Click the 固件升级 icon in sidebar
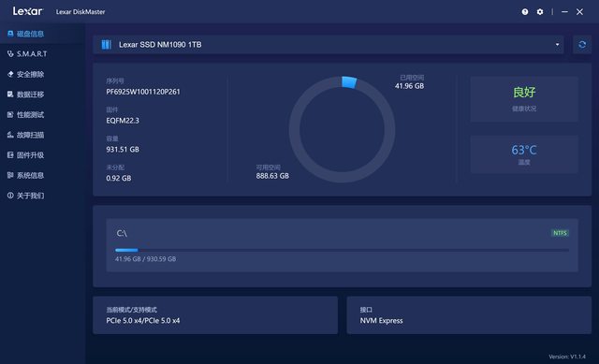 [x=10, y=155]
